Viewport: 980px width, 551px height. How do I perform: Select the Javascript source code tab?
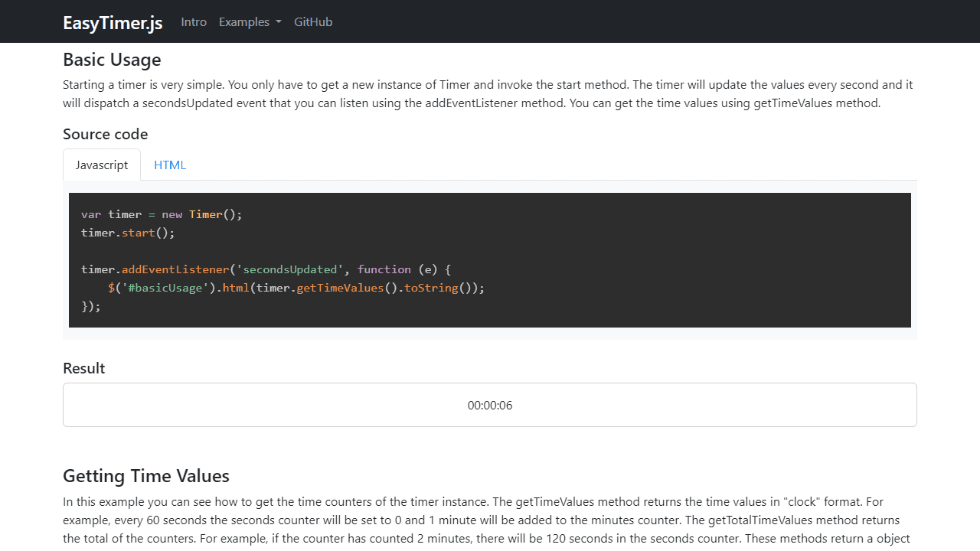[102, 165]
